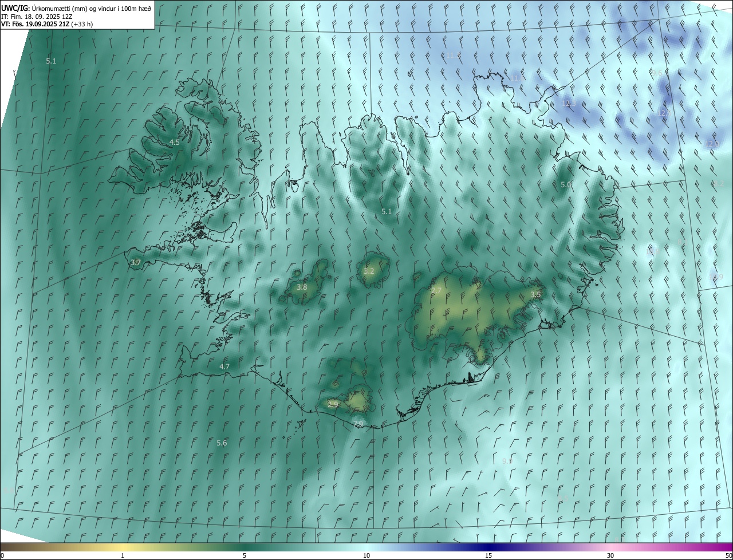Click the 12.3 value off the northeast coast
This screenshot has width=733, height=560.
tap(569, 104)
